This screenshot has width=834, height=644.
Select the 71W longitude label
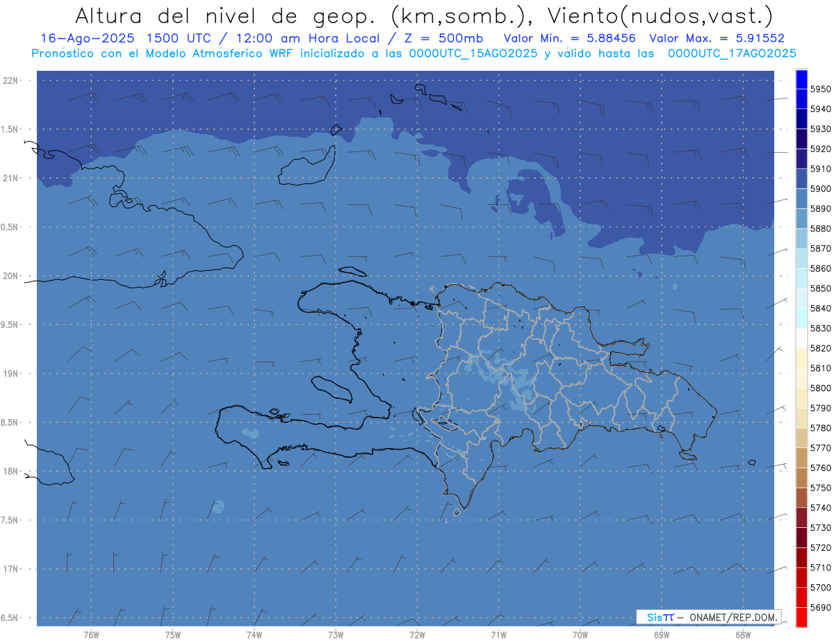pos(498,634)
